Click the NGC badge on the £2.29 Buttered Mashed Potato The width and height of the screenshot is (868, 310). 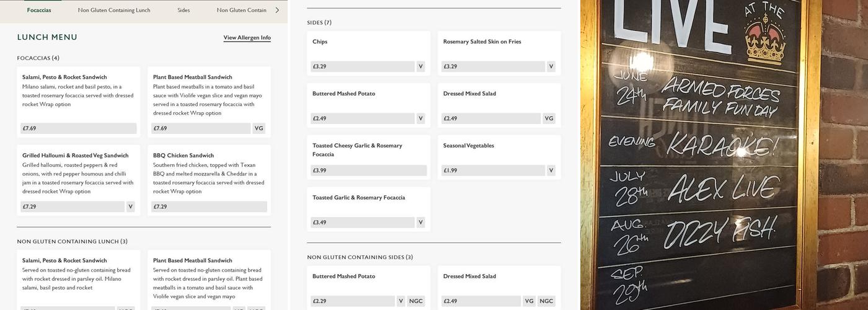coord(415,301)
